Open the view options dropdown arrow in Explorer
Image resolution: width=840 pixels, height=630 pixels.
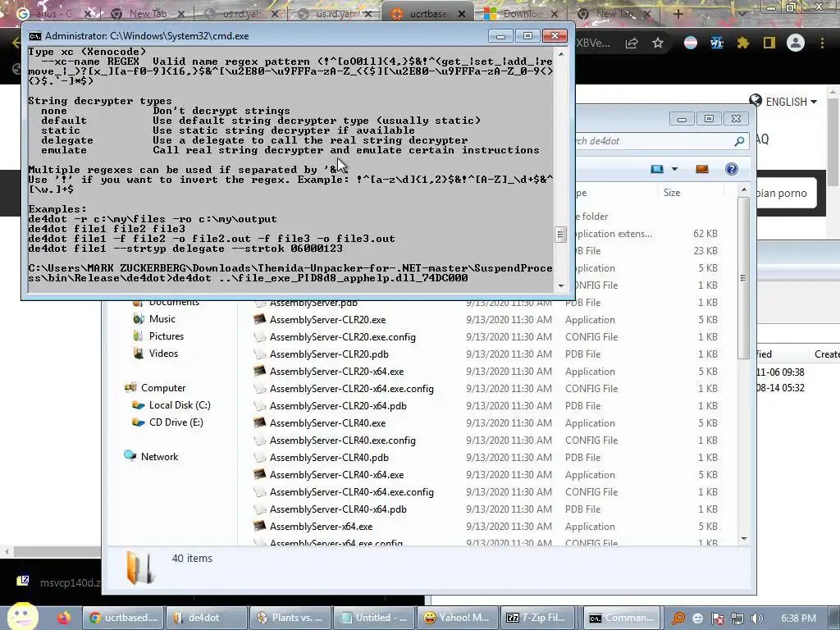coord(674,169)
